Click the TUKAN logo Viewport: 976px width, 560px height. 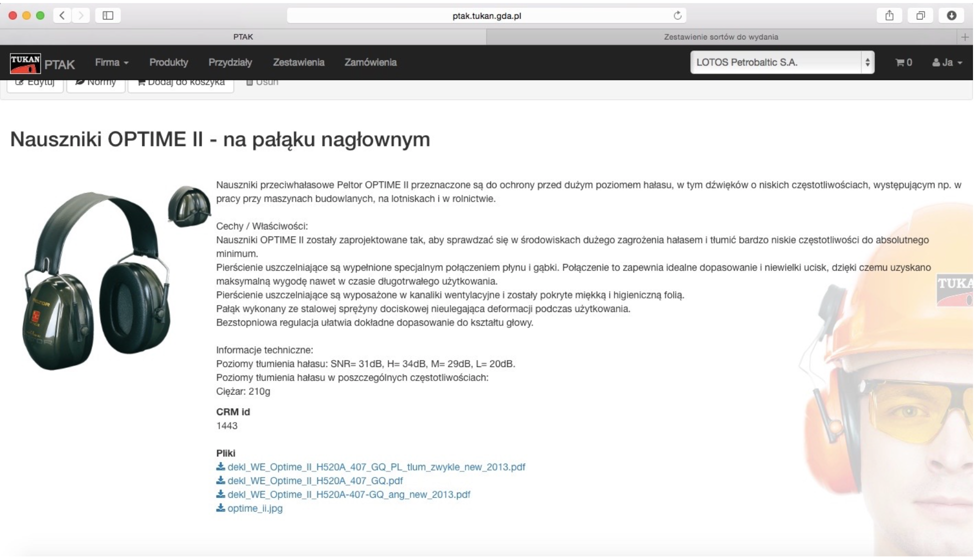click(25, 63)
